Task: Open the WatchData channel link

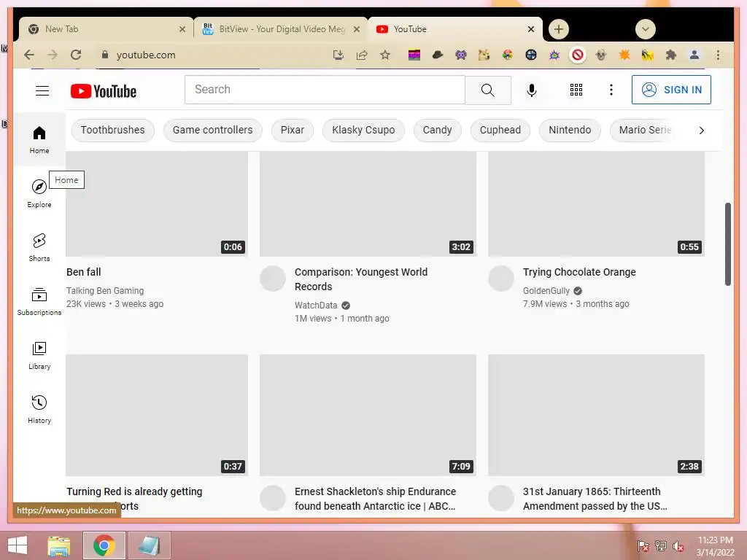Action: (x=316, y=306)
